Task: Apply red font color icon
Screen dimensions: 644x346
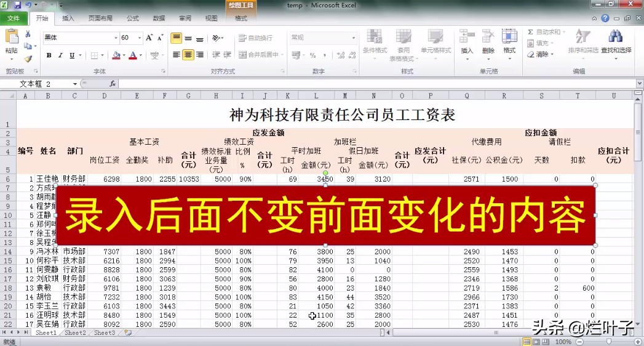Action: pyautogui.click(x=133, y=55)
